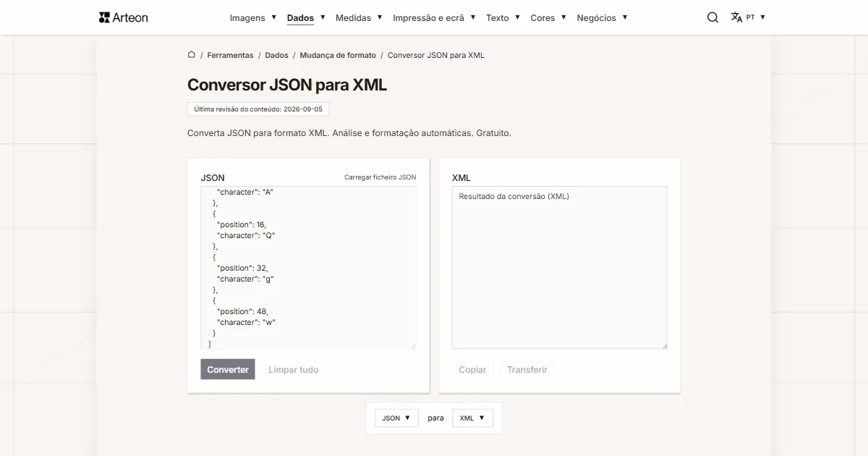Screen dimensions: 868x456
Task: Click the Copiar button
Action: pos(472,369)
